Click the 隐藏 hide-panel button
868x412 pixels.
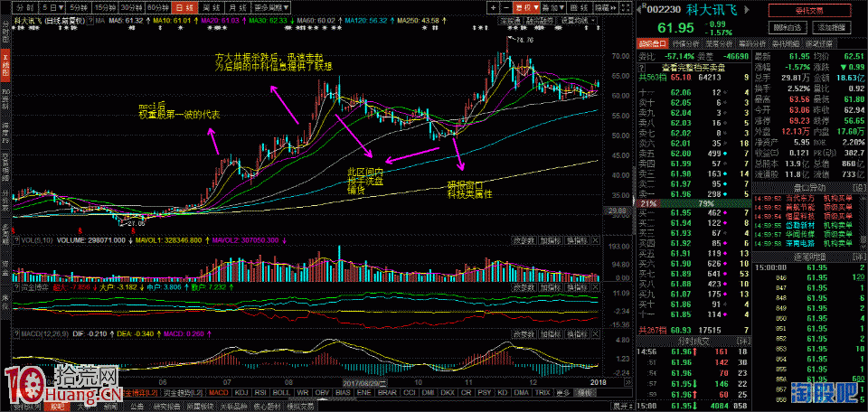pos(604,8)
